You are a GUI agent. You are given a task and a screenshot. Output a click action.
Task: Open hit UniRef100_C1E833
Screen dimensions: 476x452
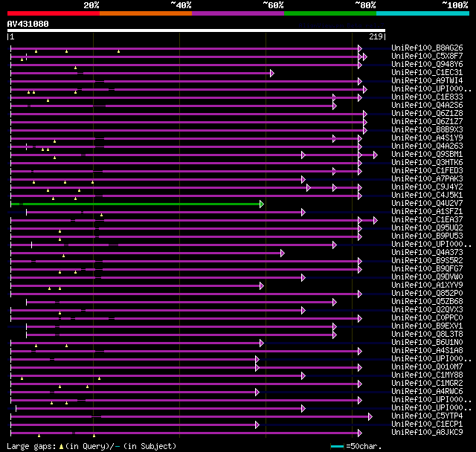point(427,97)
